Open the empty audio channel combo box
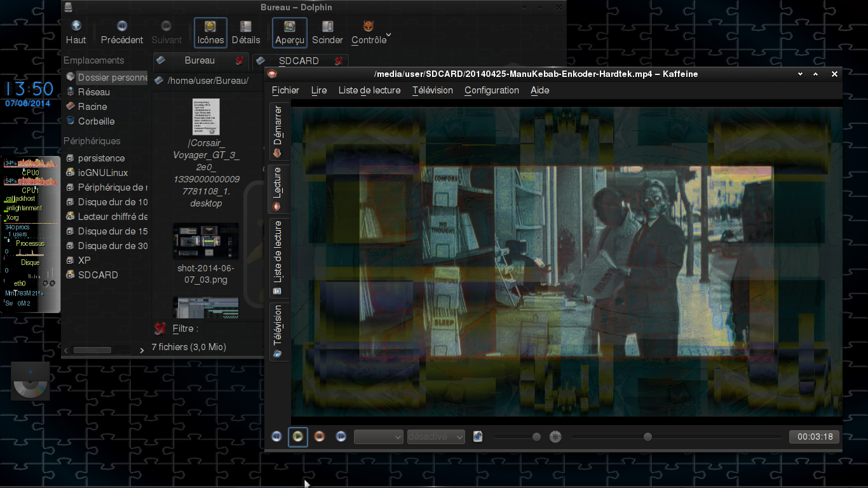 379,437
